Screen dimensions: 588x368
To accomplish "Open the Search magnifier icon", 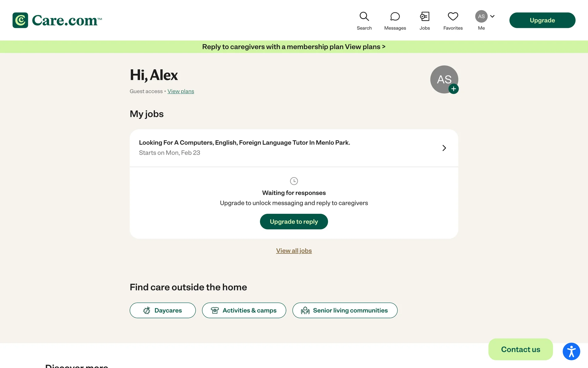I will (x=364, y=17).
